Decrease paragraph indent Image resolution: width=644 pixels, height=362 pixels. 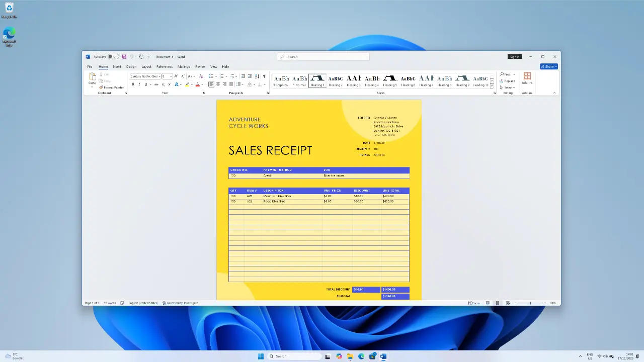(243, 76)
